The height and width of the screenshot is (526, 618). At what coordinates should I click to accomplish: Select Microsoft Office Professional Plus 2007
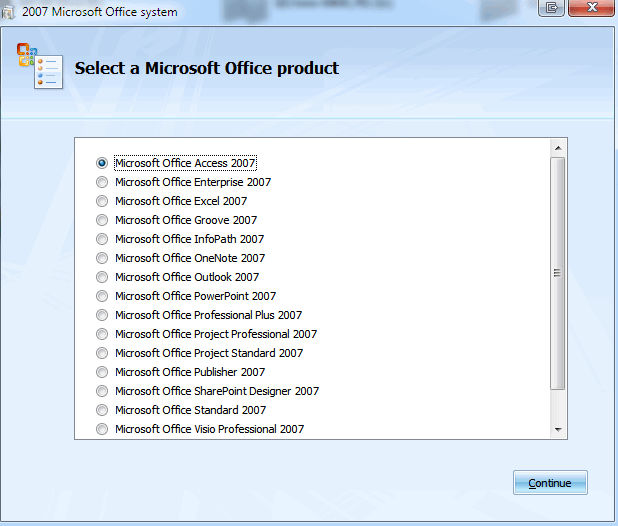tap(102, 315)
